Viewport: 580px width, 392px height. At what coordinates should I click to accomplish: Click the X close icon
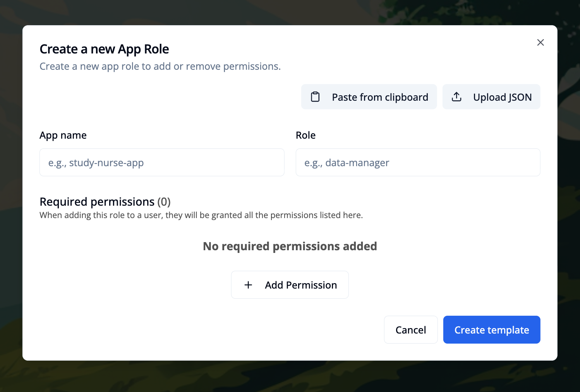click(x=541, y=43)
